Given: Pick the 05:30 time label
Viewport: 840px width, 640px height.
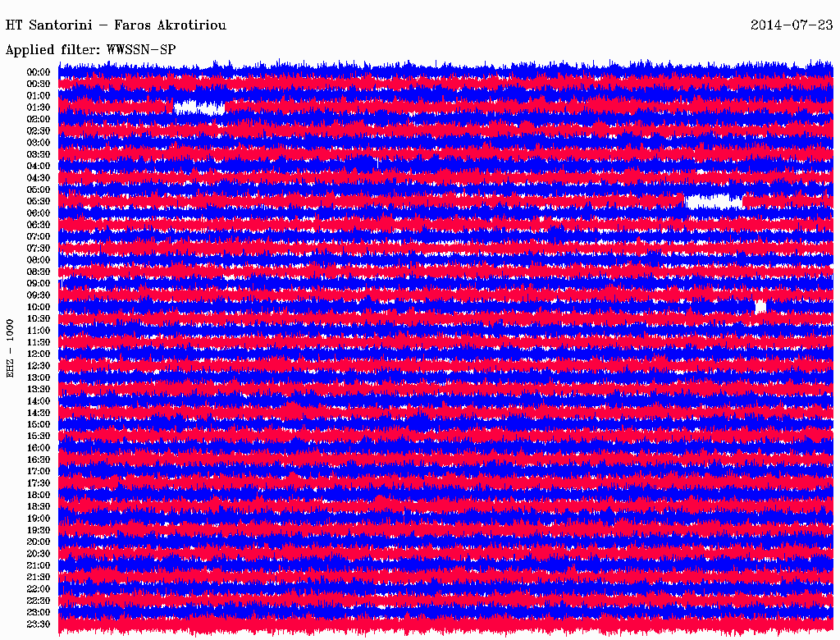Looking at the screenshot, I should pos(39,201).
